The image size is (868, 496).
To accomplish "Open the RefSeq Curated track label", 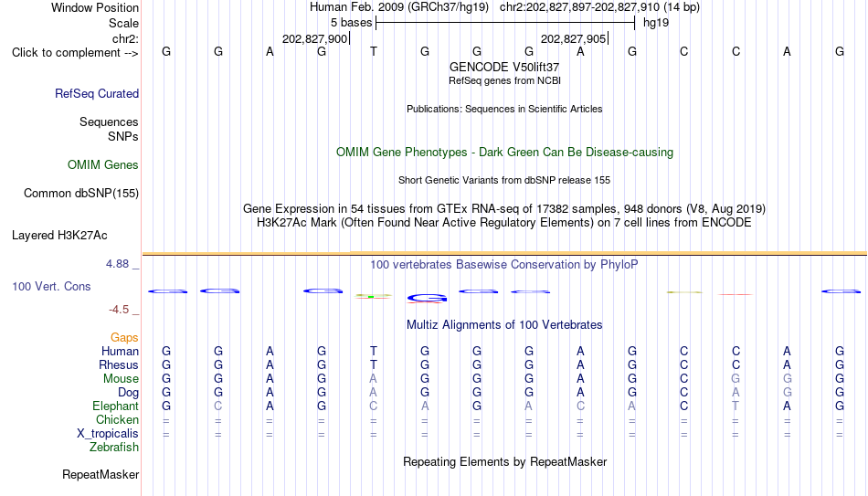I will coord(96,93).
